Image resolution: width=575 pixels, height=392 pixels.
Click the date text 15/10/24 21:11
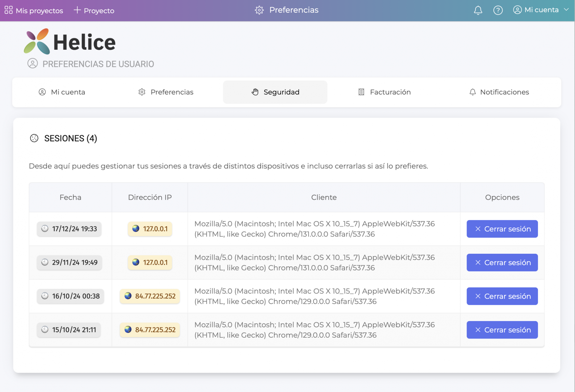tap(74, 330)
